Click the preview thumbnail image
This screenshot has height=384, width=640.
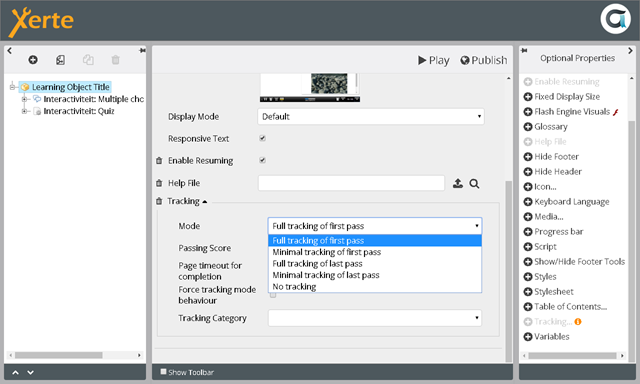[310, 88]
